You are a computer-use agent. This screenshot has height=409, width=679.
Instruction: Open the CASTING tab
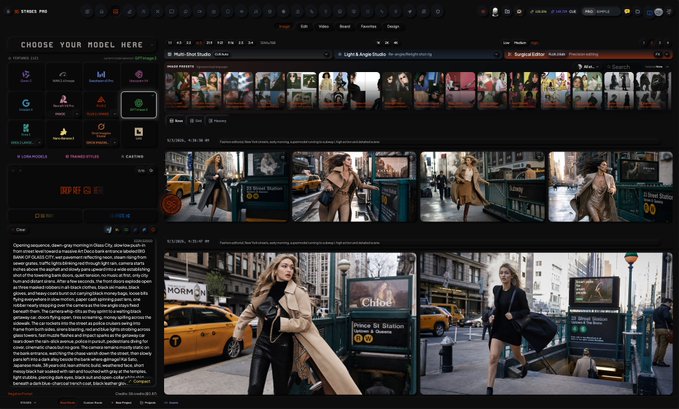point(132,156)
